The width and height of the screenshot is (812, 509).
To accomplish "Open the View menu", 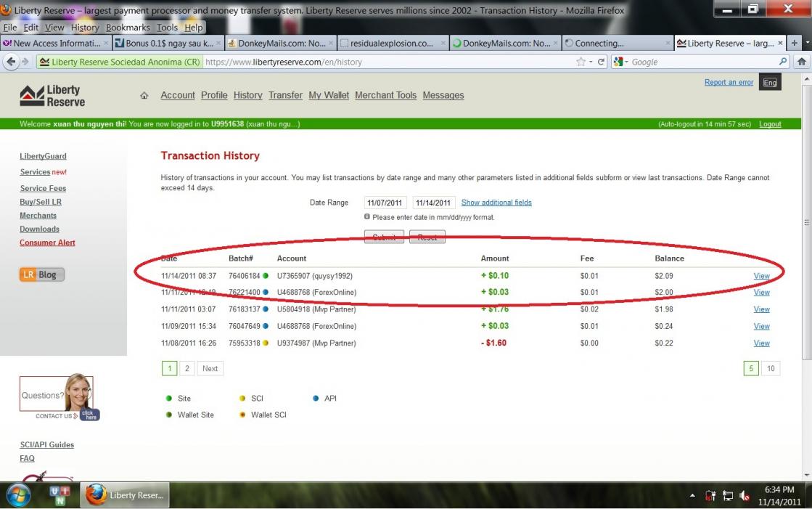I will point(54,28).
